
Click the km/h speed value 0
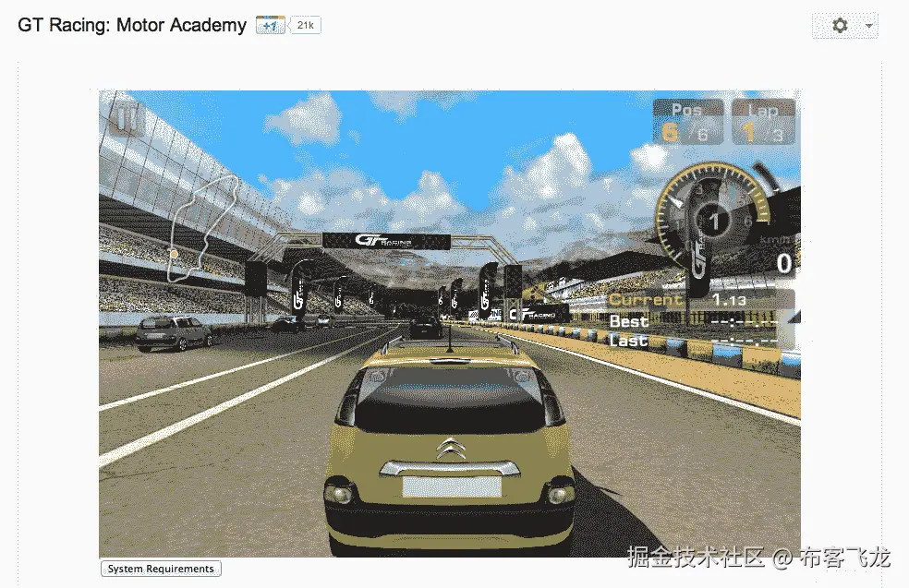click(x=783, y=264)
